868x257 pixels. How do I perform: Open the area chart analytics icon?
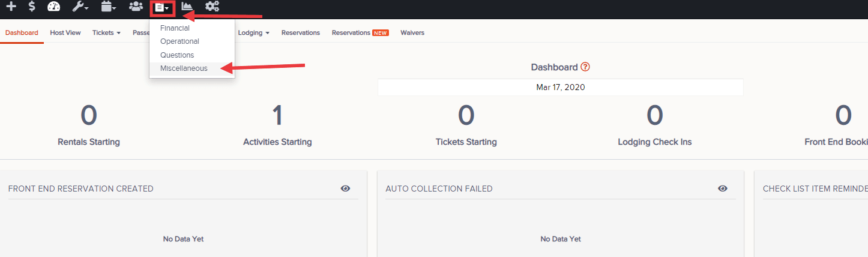[187, 7]
